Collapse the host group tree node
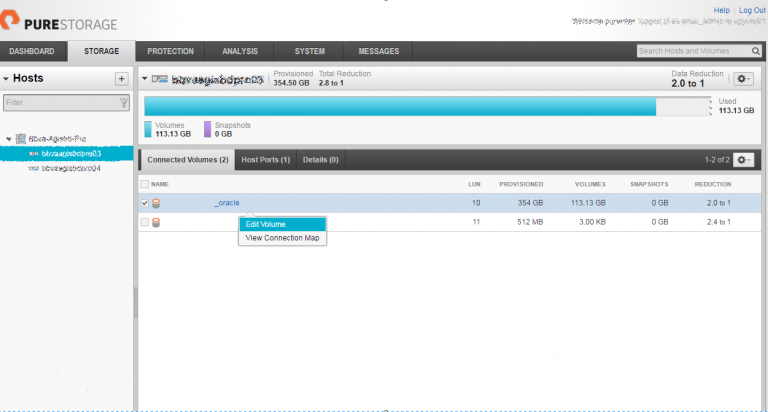 pos(9,140)
